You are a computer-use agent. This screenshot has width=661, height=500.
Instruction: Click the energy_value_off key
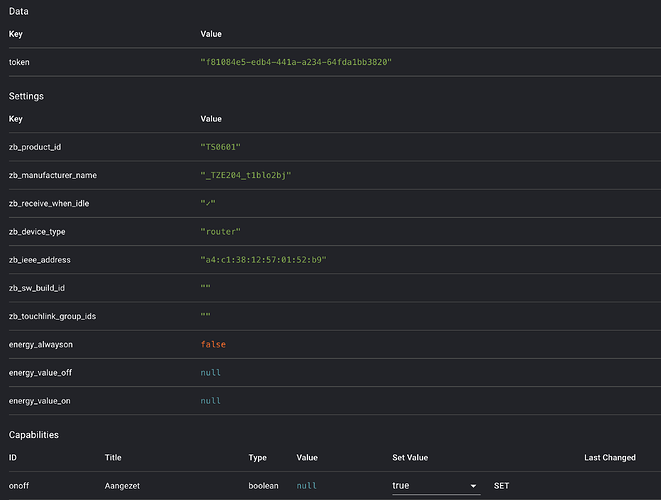[40, 373]
